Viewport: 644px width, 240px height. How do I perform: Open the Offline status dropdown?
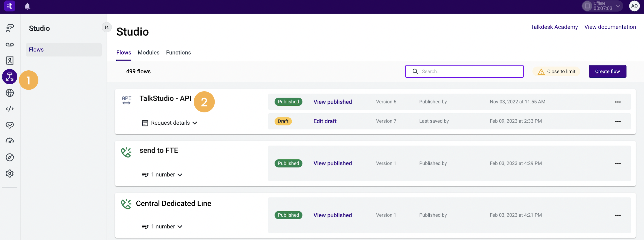602,6
